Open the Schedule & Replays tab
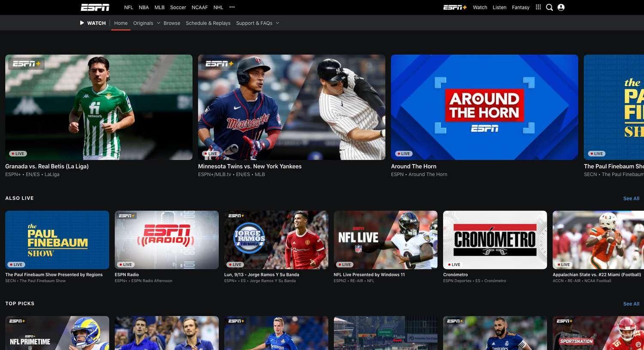The width and height of the screenshot is (644, 350). click(208, 23)
